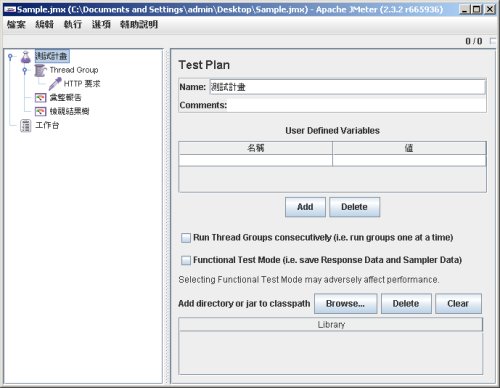Open the 編輯 menu
The height and width of the screenshot is (388, 500).
click(x=45, y=24)
